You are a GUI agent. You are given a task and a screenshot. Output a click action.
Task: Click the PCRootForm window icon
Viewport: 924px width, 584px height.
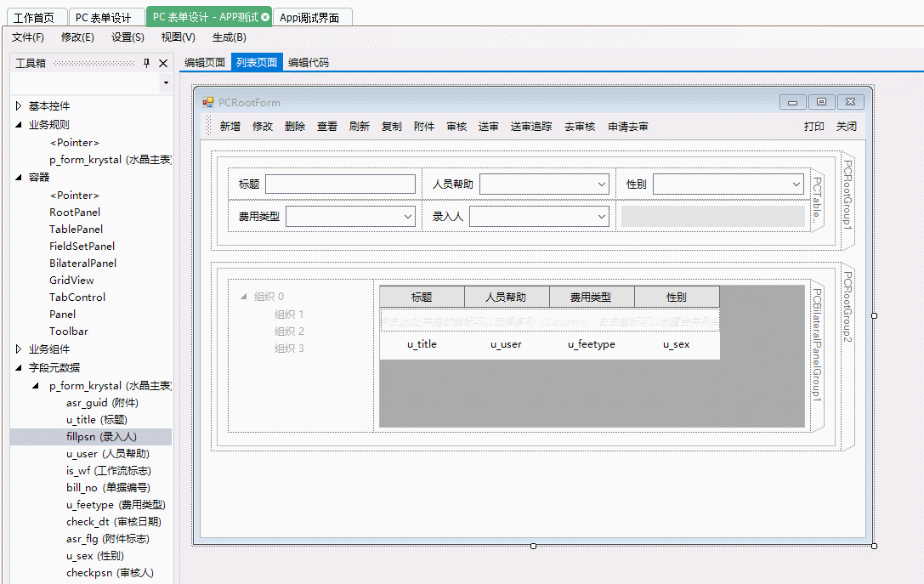[208, 102]
